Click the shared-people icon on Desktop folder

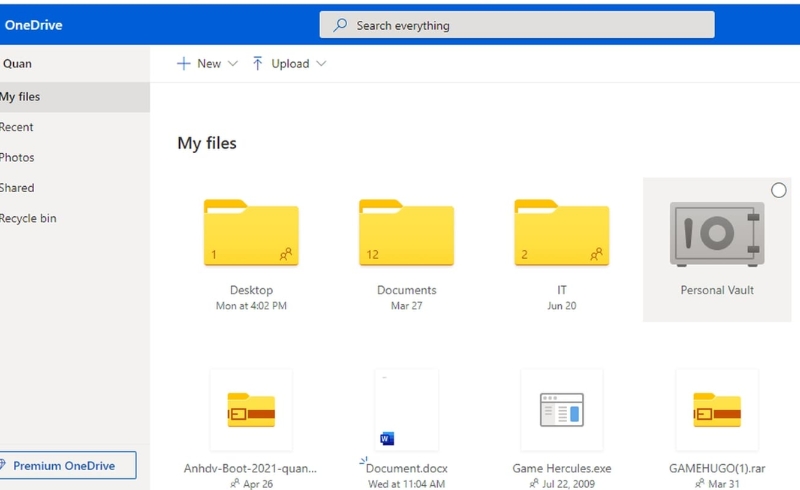click(286, 254)
